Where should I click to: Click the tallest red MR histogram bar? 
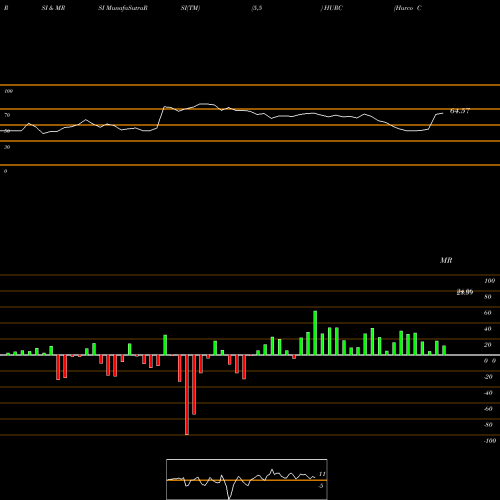coord(187,395)
